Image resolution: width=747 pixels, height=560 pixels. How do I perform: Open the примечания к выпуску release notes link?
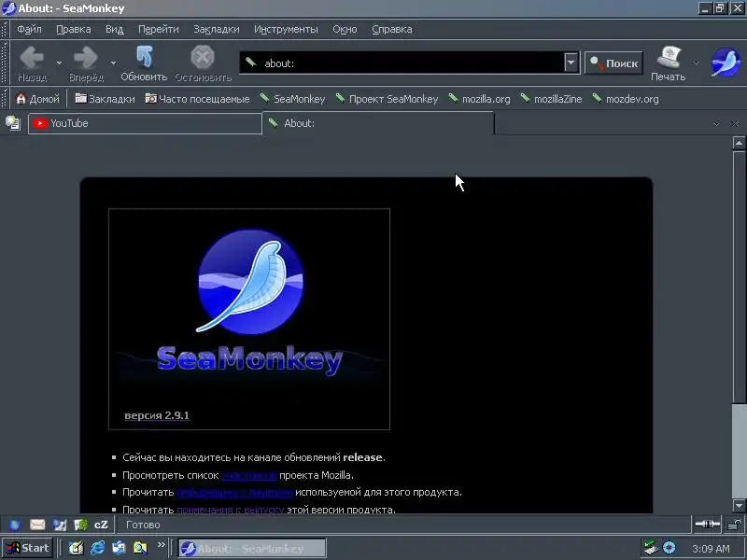click(231, 509)
